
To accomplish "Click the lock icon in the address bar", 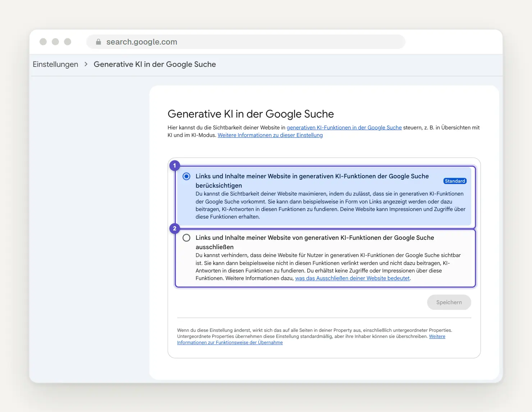I will [98, 42].
